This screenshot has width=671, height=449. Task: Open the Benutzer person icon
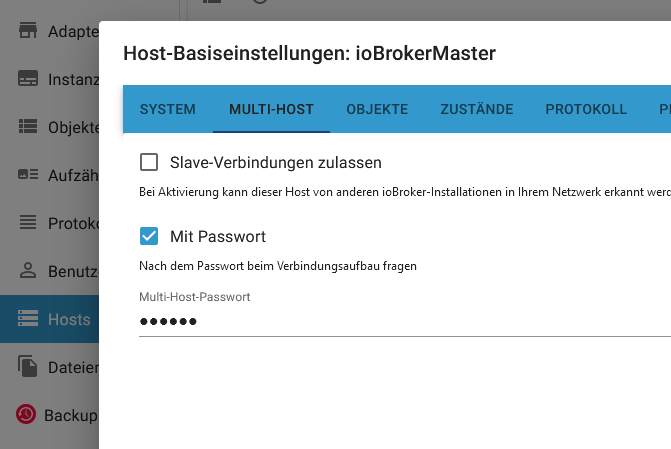[28, 271]
